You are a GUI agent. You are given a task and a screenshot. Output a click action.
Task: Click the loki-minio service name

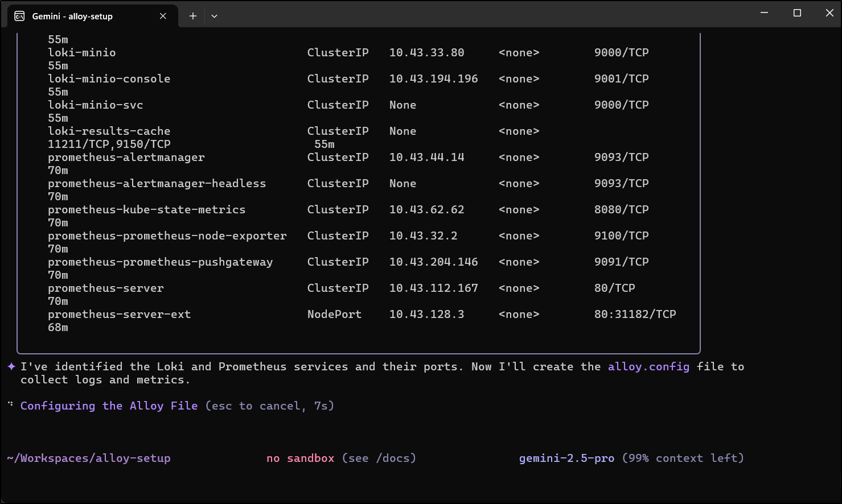pos(82,53)
